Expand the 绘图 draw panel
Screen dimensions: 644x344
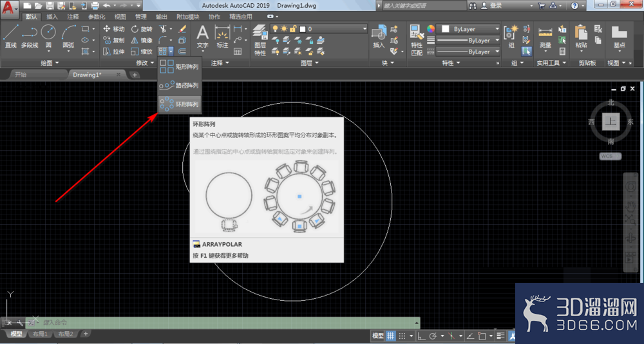point(50,62)
